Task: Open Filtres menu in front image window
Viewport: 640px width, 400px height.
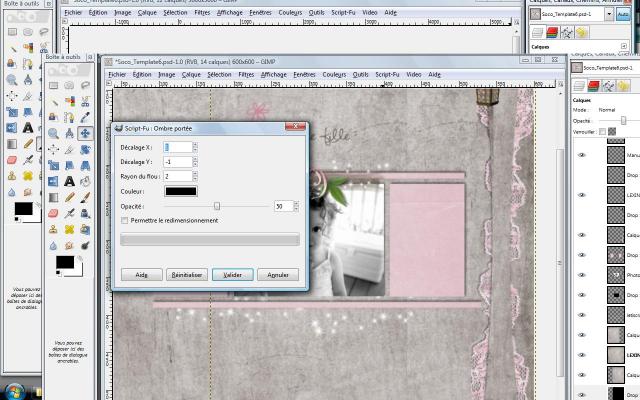Action: coord(246,75)
